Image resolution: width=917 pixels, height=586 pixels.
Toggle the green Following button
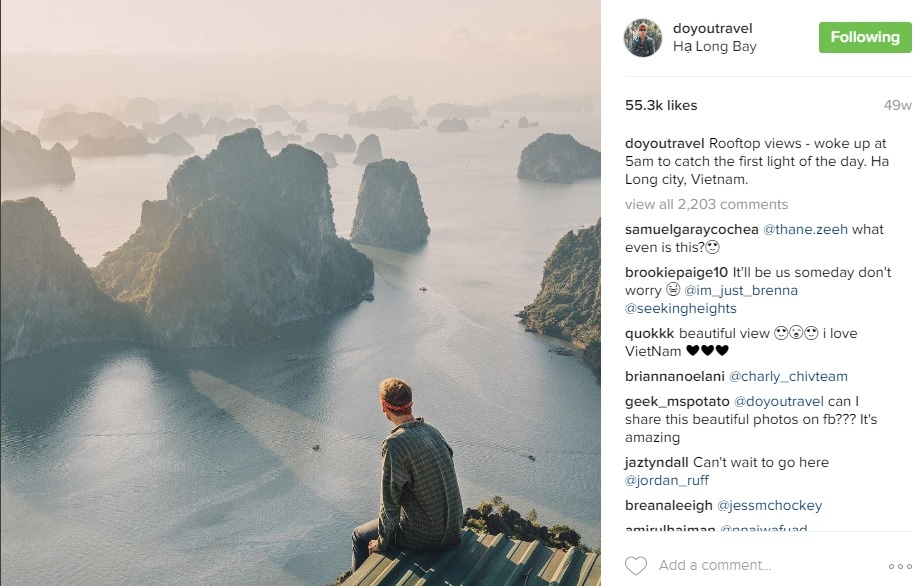click(864, 37)
